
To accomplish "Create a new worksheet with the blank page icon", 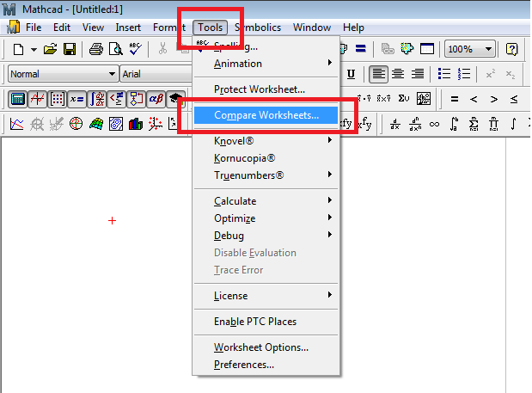I will click(x=18, y=50).
